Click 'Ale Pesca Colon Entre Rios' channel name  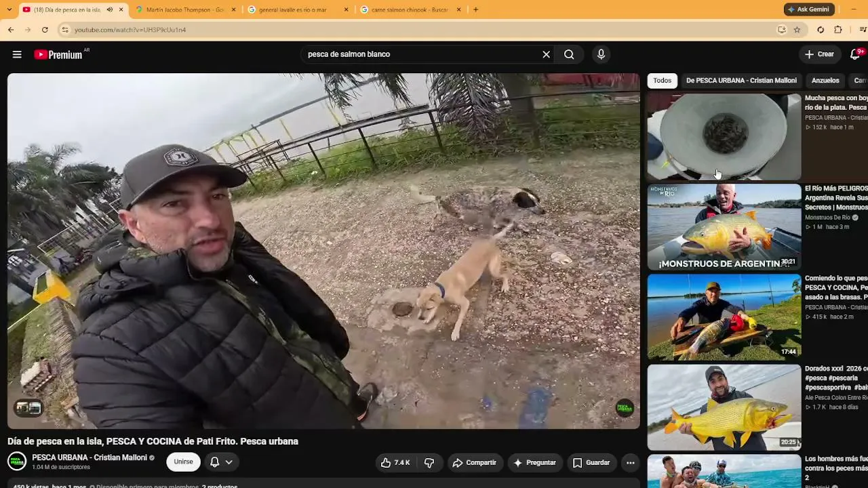[836, 397]
